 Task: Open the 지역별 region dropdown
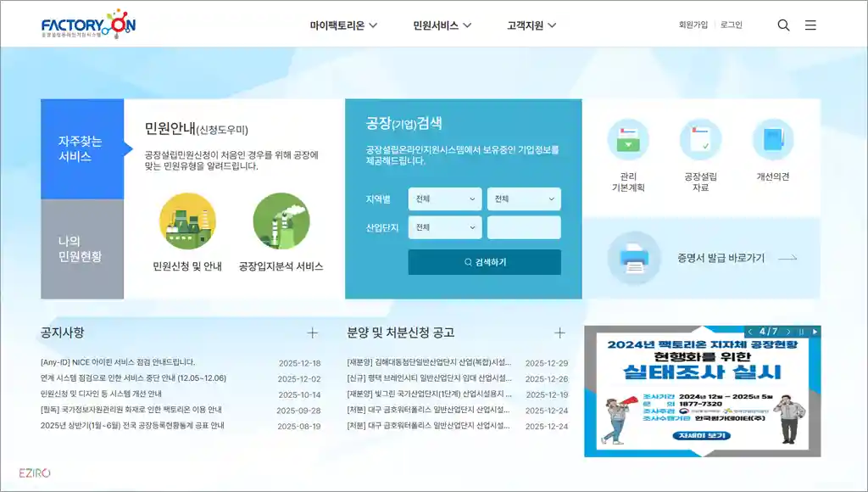(446, 199)
